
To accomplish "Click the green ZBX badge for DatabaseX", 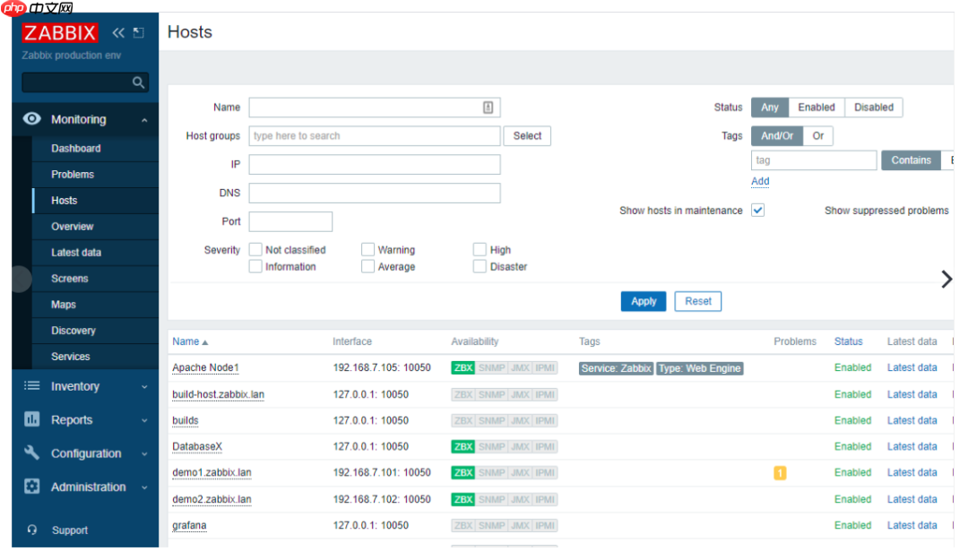I will [463, 446].
